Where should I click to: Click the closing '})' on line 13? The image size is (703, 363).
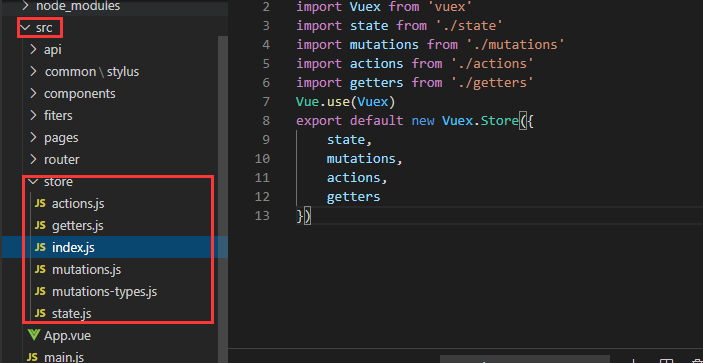pyautogui.click(x=304, y=216)
